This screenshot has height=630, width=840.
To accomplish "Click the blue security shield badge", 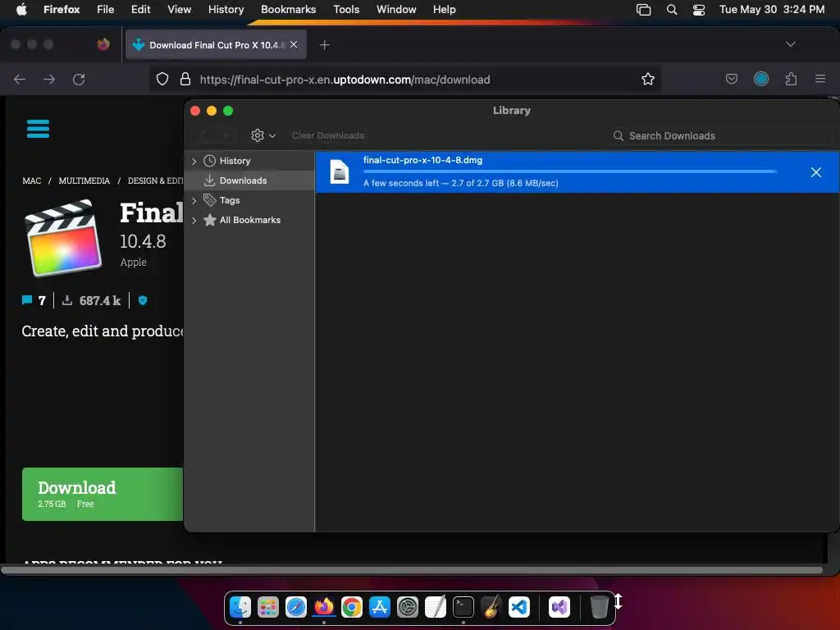I will 143,300.
